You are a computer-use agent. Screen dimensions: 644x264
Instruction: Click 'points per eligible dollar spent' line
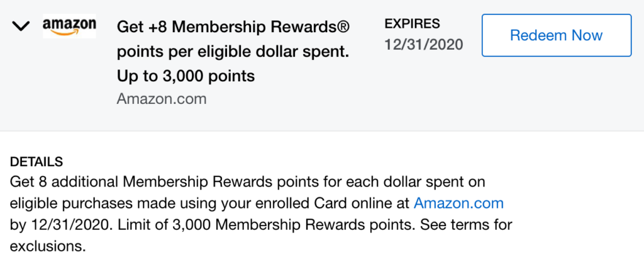(233, 53)
